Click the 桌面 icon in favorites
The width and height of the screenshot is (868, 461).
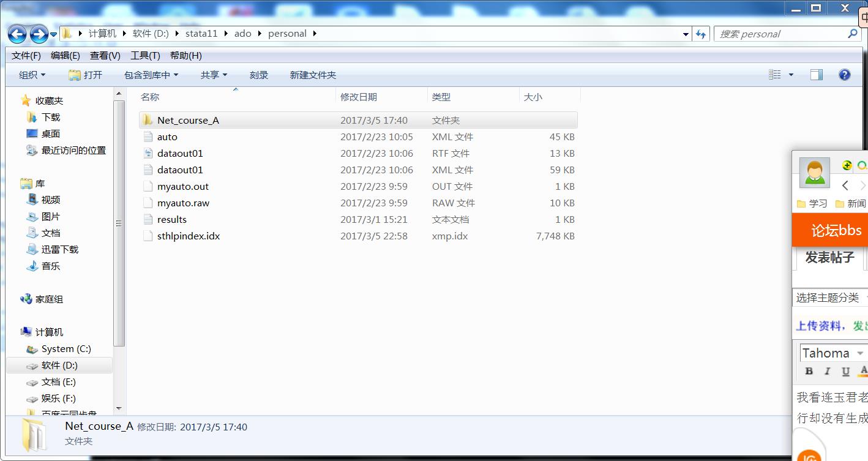tap(32, 133)
